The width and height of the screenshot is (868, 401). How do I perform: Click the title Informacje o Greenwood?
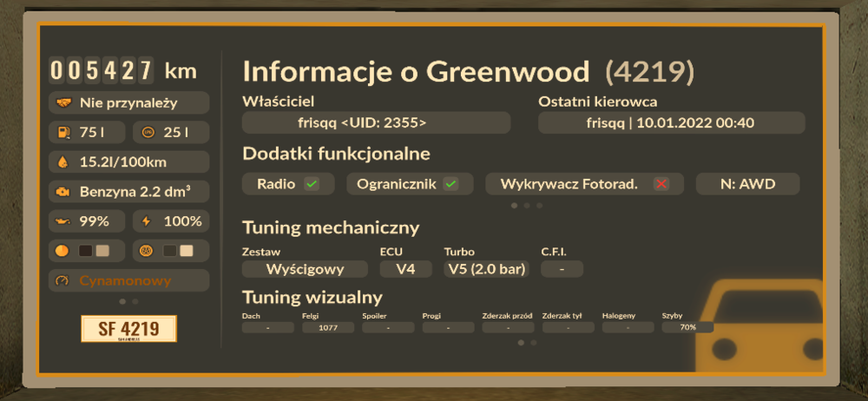(x=417, y=73)
